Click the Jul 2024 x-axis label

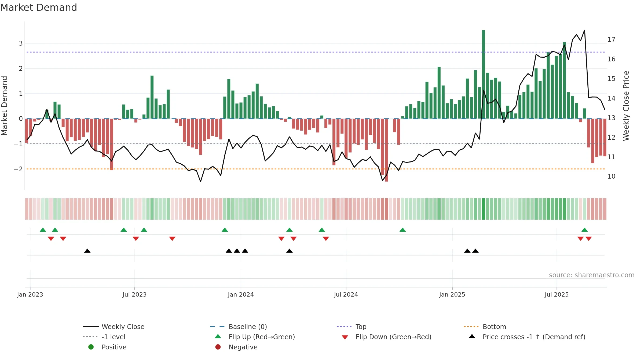(x=346, y=294)
